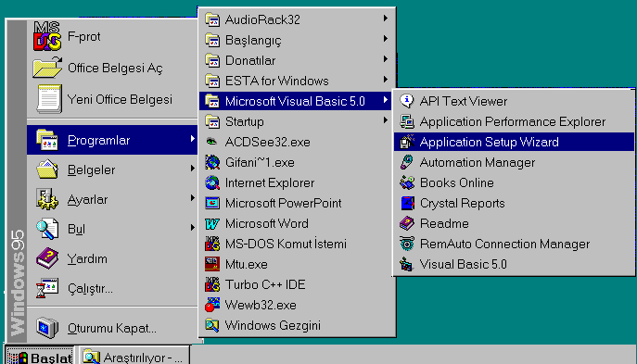Click the Microsoft PowerPoint icon

pos(212,203)
